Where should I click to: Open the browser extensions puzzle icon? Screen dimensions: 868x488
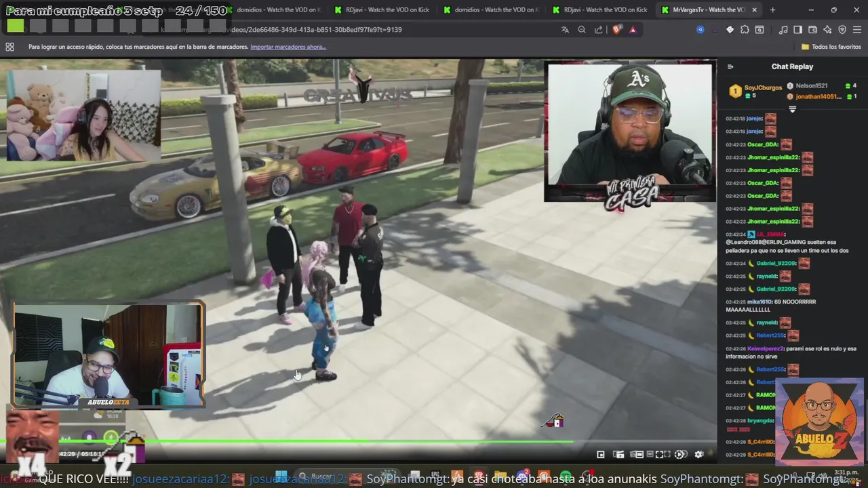pos(745,30)
